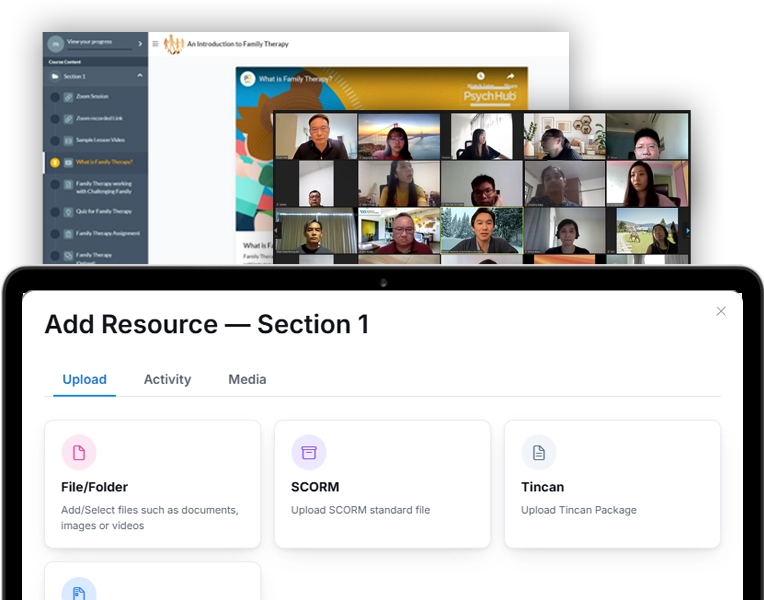The image size is (764, 600).
Task: Click the right arrow on the Zoom gallery
Action: pos(688,231)
